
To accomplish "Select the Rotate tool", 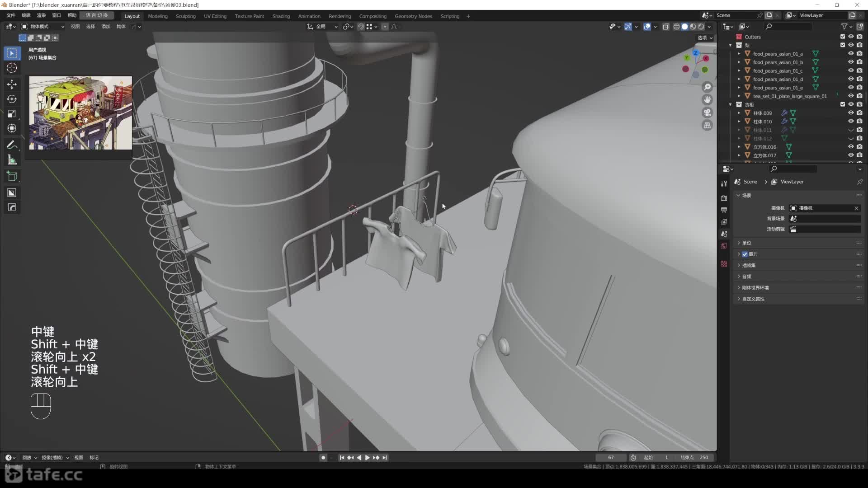I will pos(12,99).
